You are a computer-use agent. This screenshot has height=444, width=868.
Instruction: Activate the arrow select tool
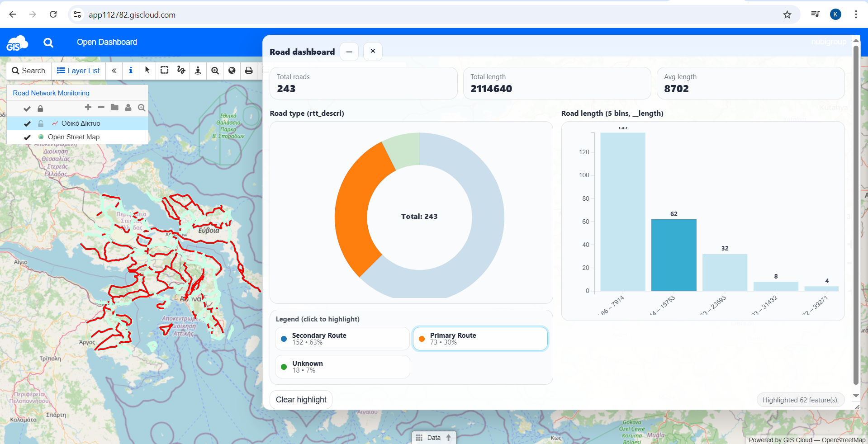pos(147,71)
